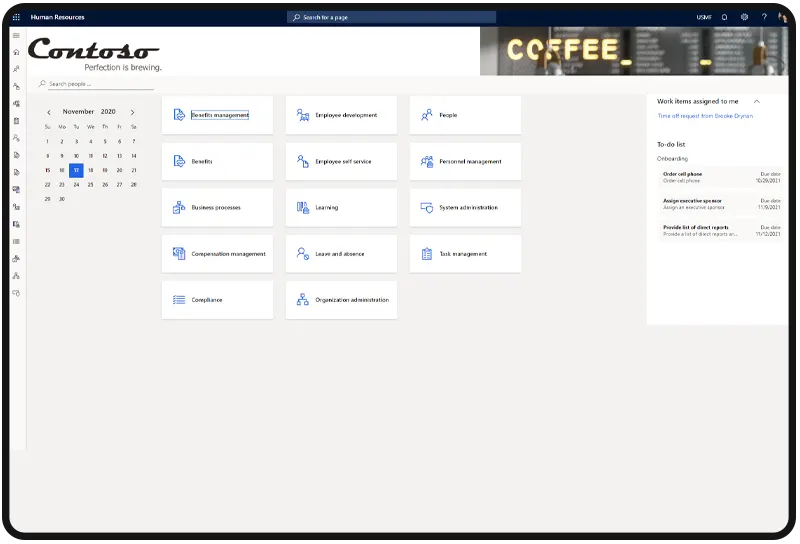This screenshot has height=544, width=800.
Task: Collapse the Work items assigned to me section
Action: [x=757, y=101]
